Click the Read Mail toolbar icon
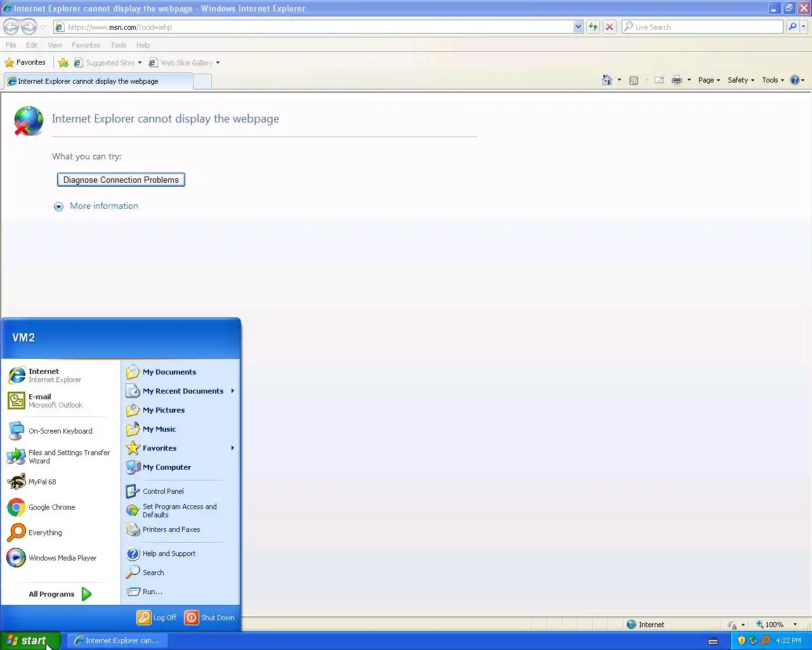 [x=659, y=80]
